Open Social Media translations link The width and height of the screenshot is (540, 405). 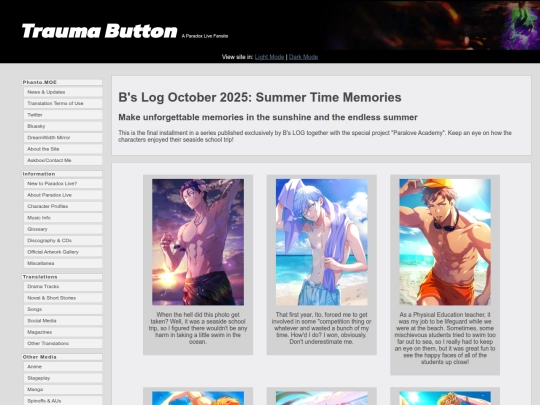click(63, 321)
